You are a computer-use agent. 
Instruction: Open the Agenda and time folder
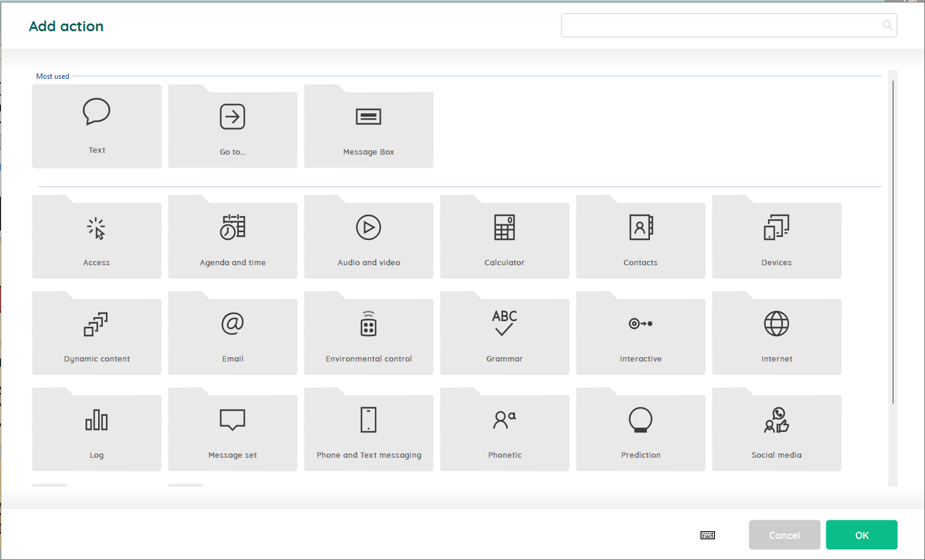(233, 237)
